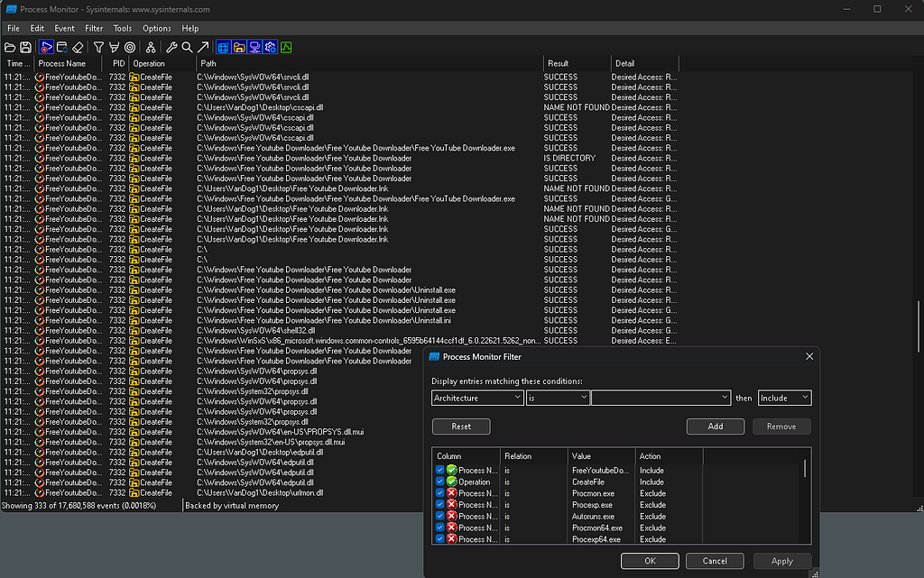Screen dimensions: 924x578
Task: Click the Result column header
Action: pyautogui.click(x=577, y=63)
